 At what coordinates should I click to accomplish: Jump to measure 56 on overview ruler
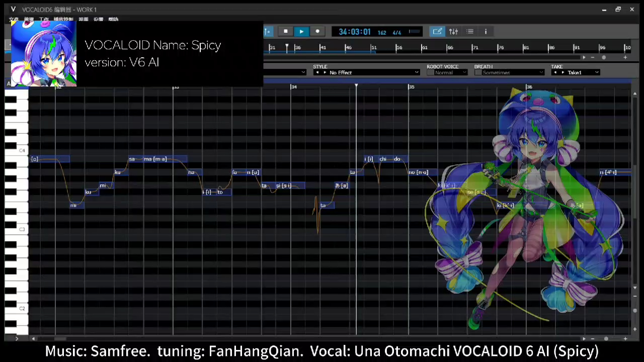coord(399,48)
